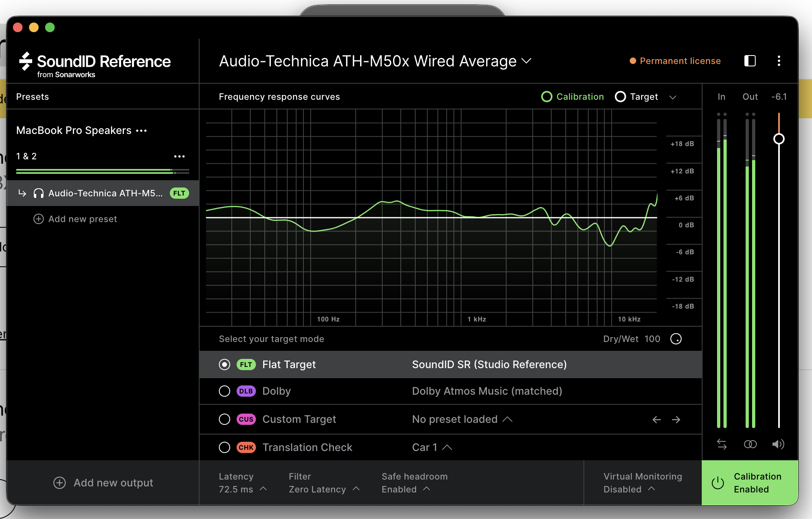The height and width of the screenshot is (519, 812).
Task: Mute output using the speaker icon
Action: point(778,444)
